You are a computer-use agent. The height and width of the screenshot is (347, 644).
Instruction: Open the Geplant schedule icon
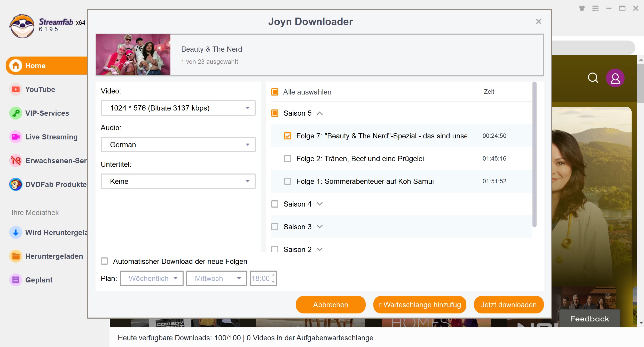coord(16,280)
